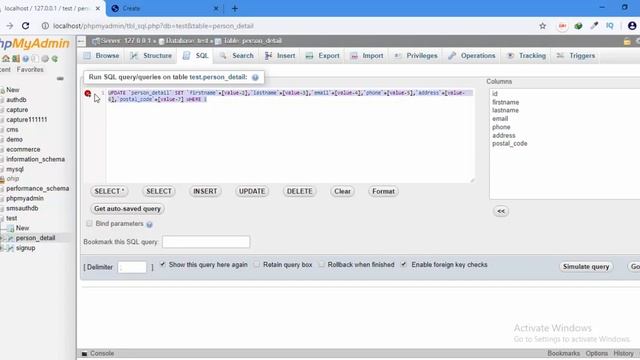Go to the Insert tab

point(280,56)
